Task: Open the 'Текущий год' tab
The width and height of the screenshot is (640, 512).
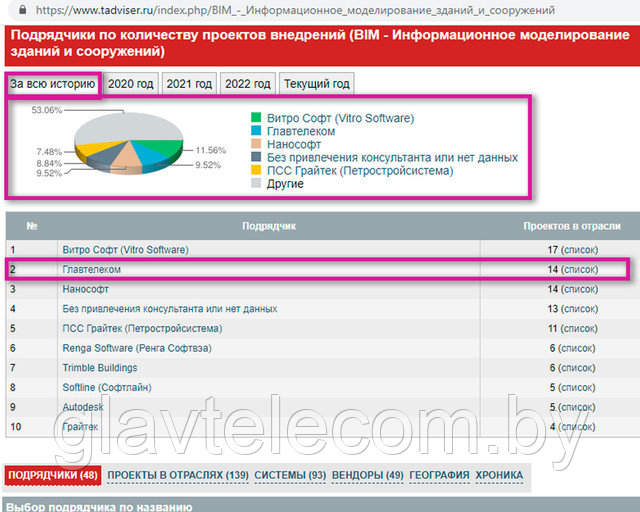Action: point(317,84)
